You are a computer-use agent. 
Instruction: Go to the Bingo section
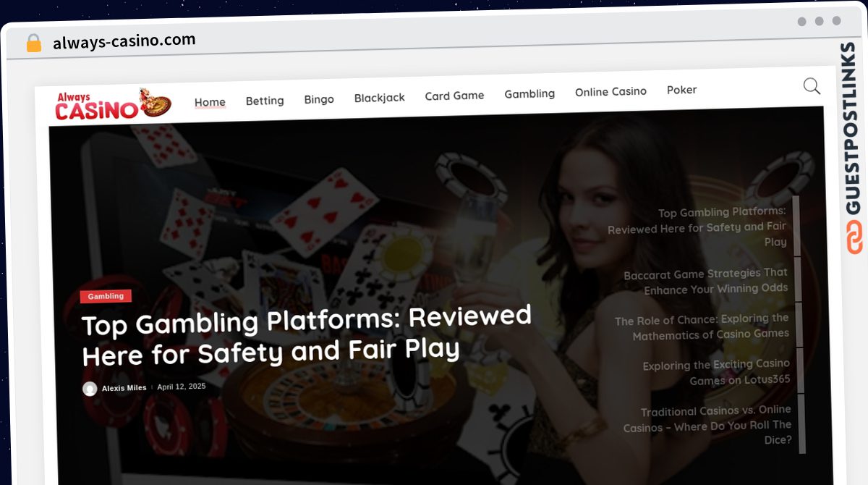point(319,99)
